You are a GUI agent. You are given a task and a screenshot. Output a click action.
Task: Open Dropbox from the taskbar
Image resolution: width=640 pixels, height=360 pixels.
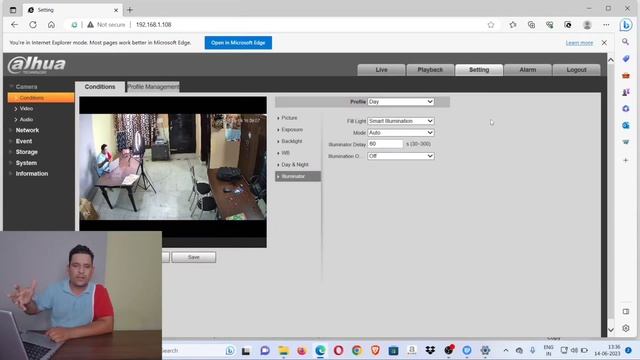(x=430, y=350)
